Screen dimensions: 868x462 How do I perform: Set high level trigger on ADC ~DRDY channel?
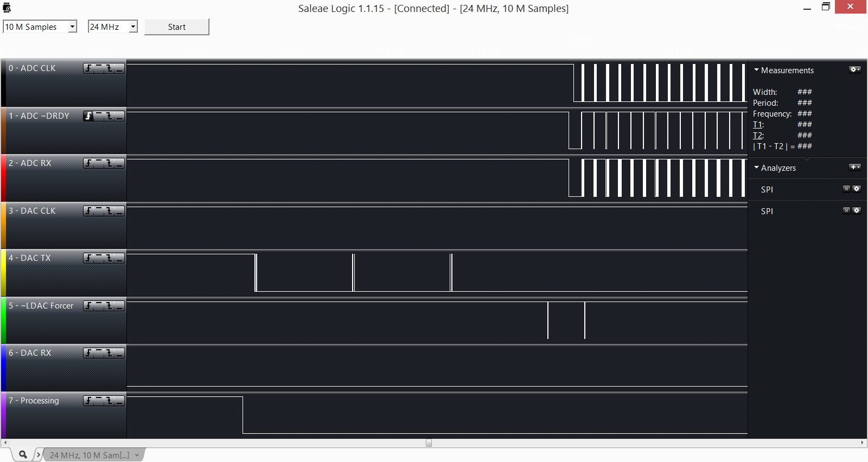point(99,116)
